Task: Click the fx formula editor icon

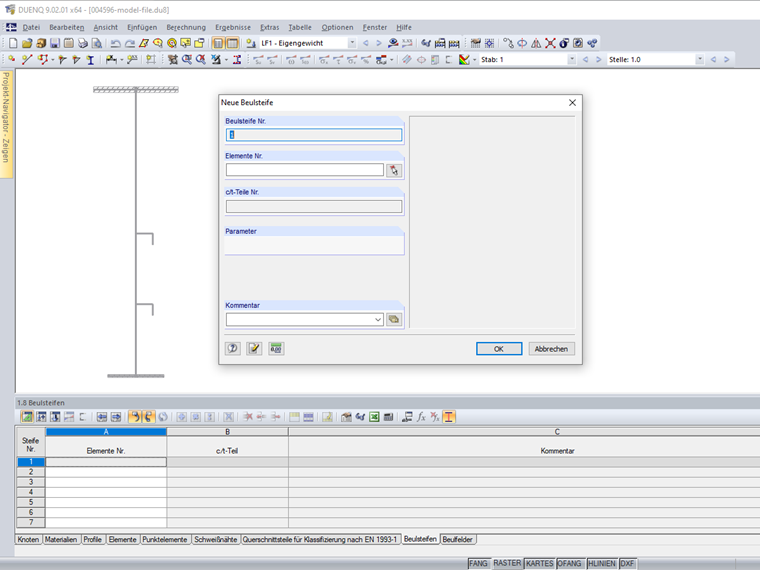Action: 421,417
